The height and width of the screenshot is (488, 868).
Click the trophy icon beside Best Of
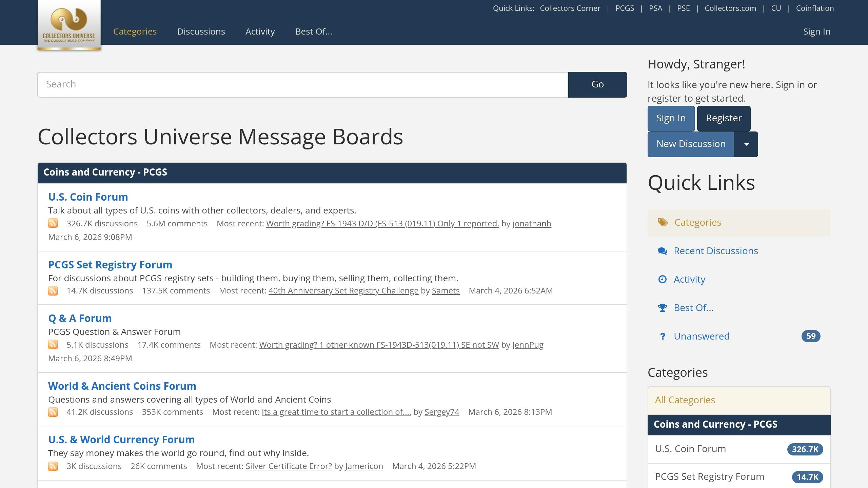pos(662,308)
